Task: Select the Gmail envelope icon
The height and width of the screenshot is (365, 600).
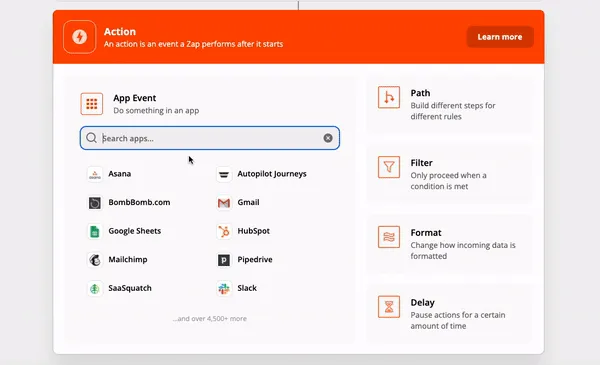Action: 224,203
